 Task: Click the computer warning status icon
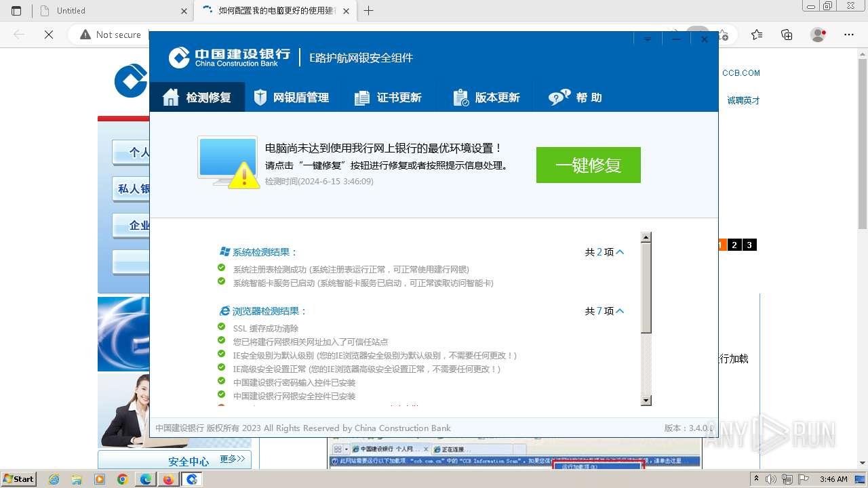229,161
